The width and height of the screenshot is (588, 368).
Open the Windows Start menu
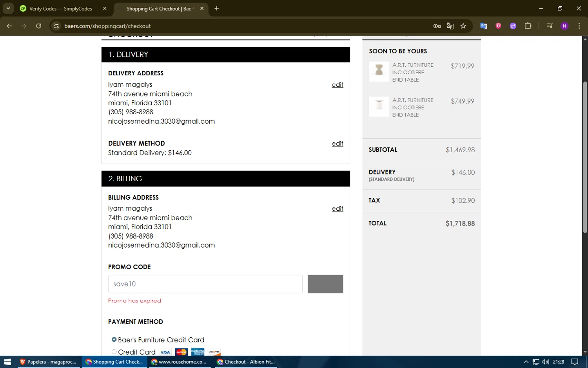click(7, 362)
